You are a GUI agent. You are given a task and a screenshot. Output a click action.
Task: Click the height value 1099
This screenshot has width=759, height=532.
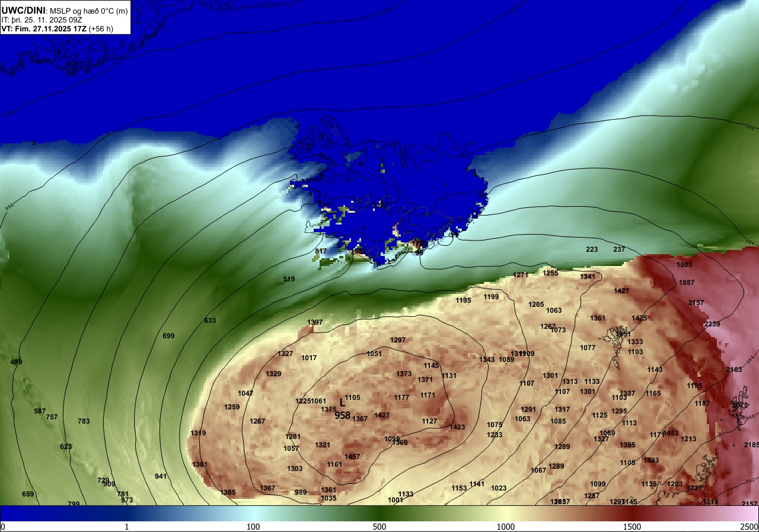598,484
